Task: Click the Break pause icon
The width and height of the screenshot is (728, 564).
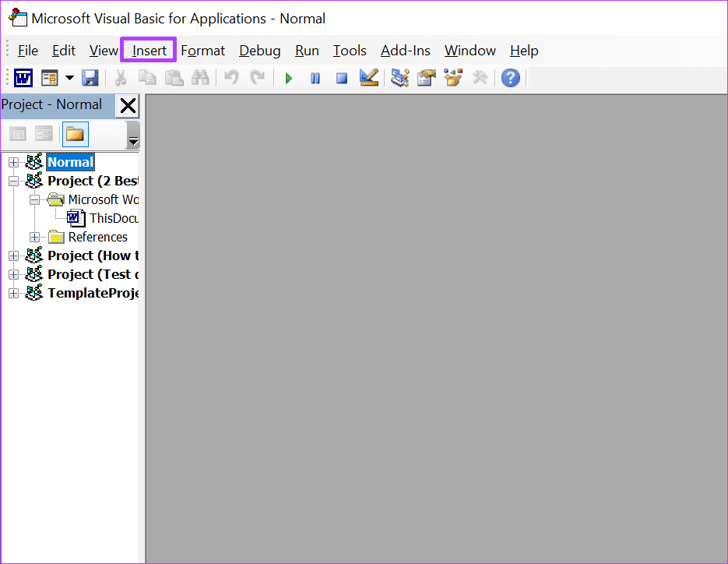Action: click(315, 78)
